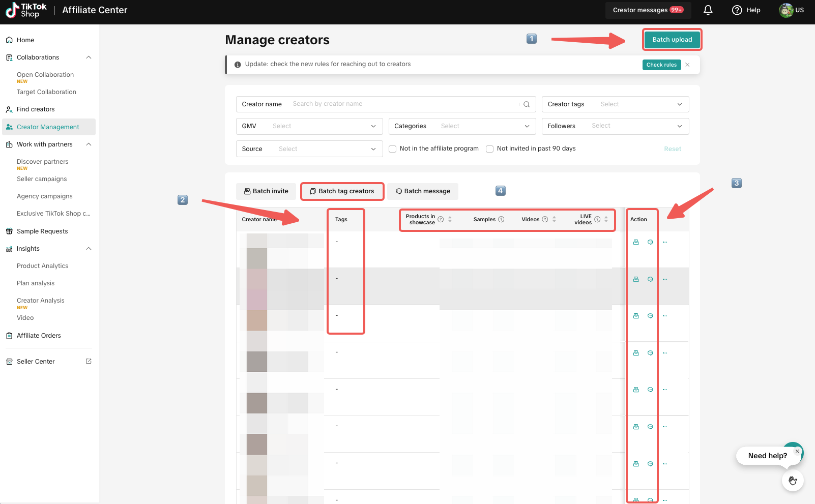Open Sample Requests sidebar item
815x504 pixels.
point(42,231)
